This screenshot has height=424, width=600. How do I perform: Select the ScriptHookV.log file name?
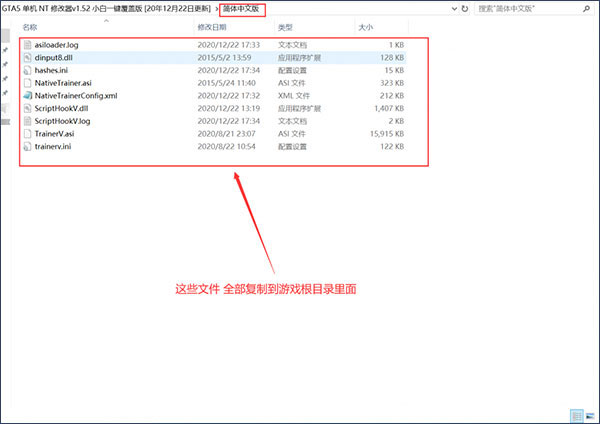(62, 121)
